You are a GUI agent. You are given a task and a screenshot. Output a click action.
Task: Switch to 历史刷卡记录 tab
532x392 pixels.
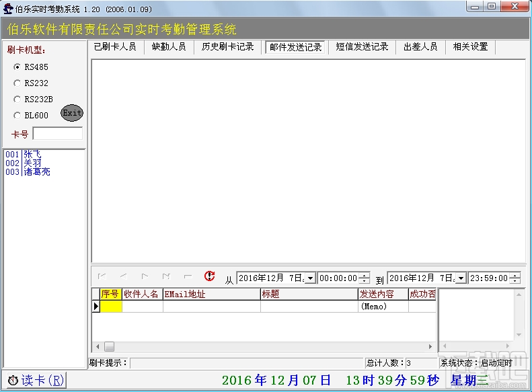[227, 47]
